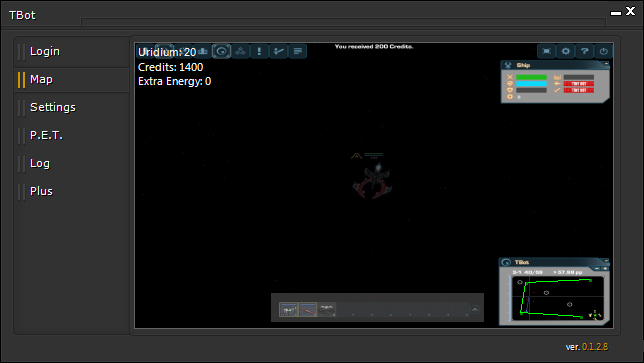The image size is (644, 363).
Task: Open the minimap window icon in top toolbar
Action: pos(221,51)
